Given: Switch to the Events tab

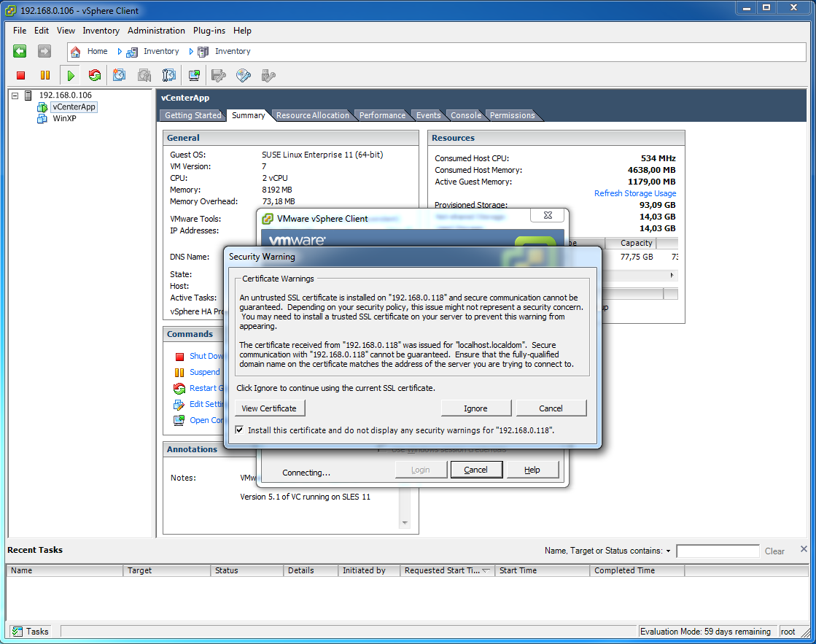Looking at the screenshot, I should tap(428, 115).
